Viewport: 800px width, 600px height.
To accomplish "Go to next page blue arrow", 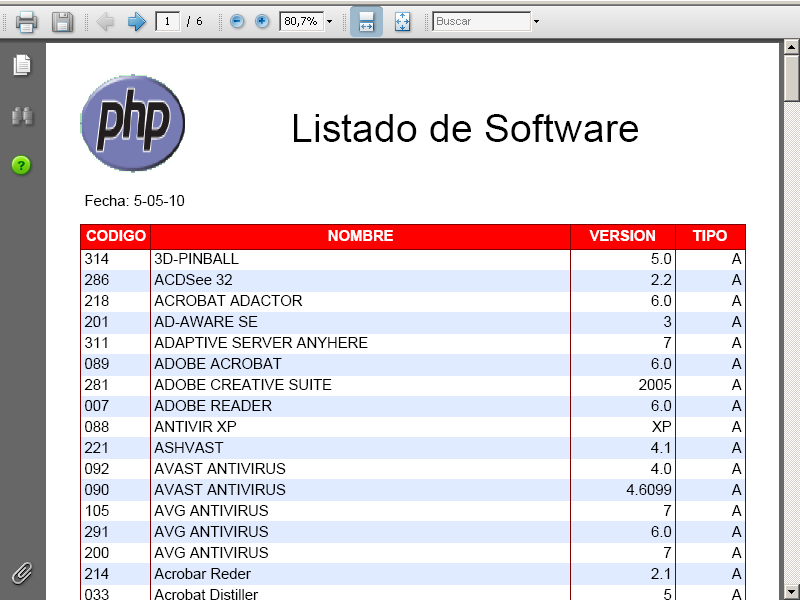I will tap(136, 21).
